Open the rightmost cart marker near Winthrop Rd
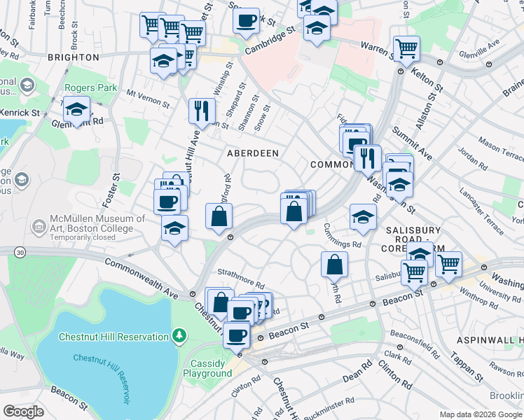 pyautogui.click(x=449, y=267)
